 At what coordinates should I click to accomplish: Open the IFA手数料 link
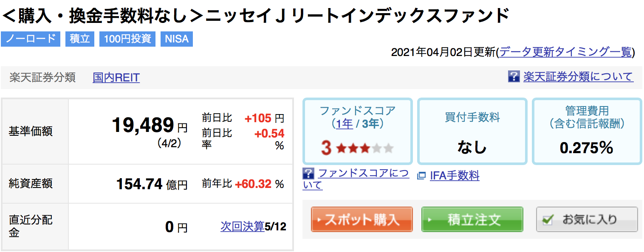point(455,176)
